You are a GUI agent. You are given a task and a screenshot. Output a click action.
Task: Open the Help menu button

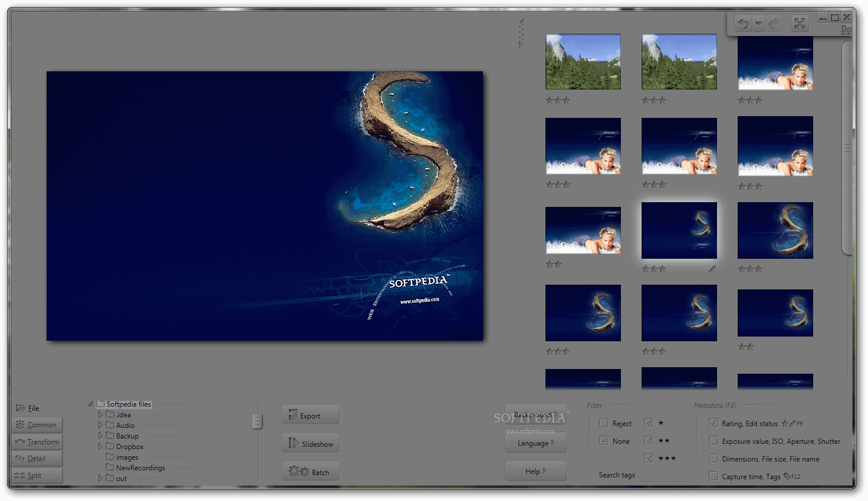pyautogui.click(x=535, y=471)
